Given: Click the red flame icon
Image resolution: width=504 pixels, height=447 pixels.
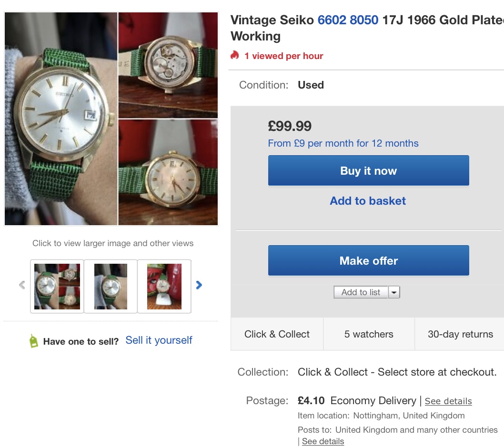Looking at the screenshot, I should tap(234, 56).
